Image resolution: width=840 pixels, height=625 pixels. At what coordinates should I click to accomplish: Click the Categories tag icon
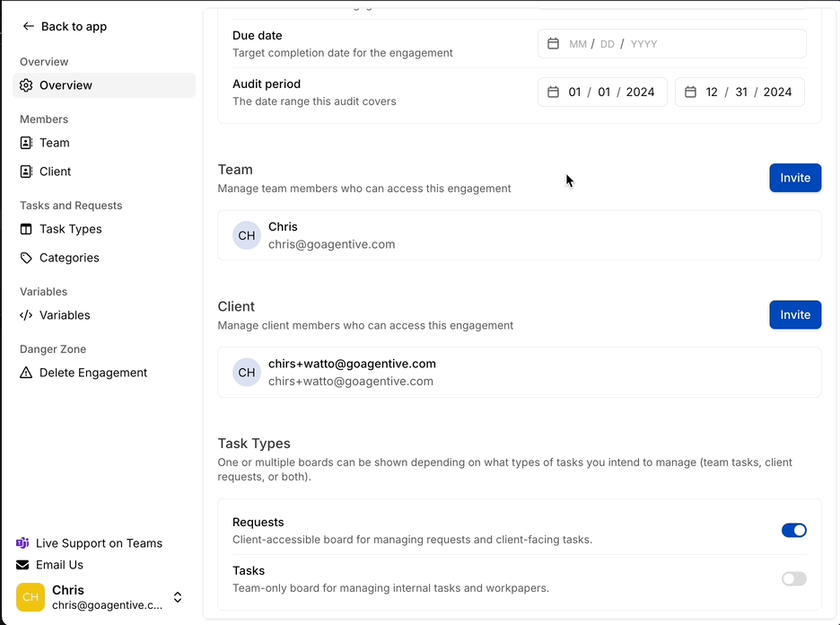(26, 258)
